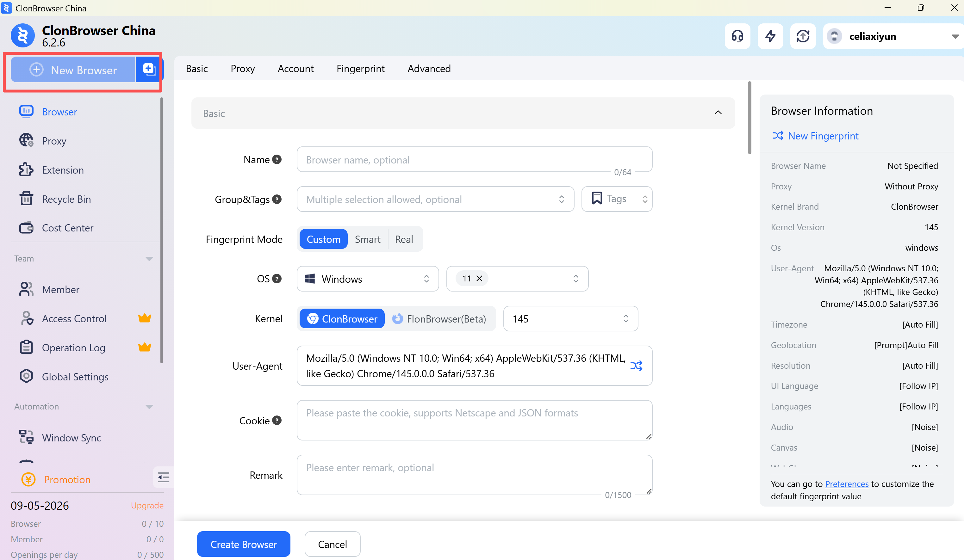Open the kernel version 145 dropdown
This screenshot has width=964, height=560.
(x=570, y=319)
